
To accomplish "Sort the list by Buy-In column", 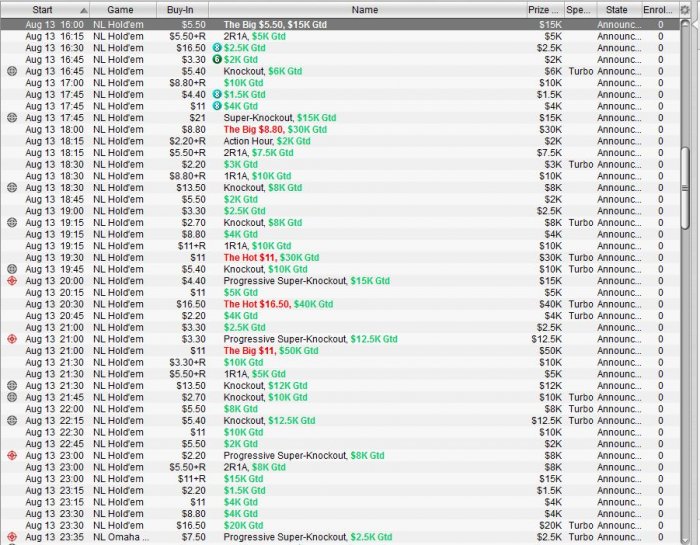I will coord(180,10).
